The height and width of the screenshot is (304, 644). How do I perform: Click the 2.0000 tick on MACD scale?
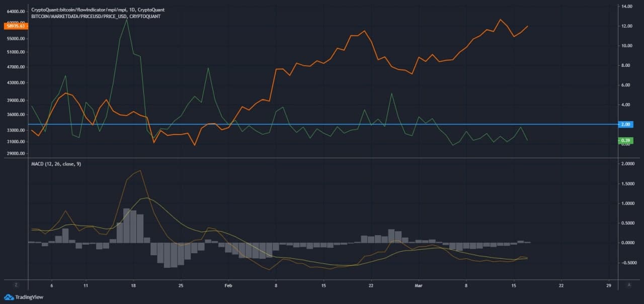[x=627, y=164]
